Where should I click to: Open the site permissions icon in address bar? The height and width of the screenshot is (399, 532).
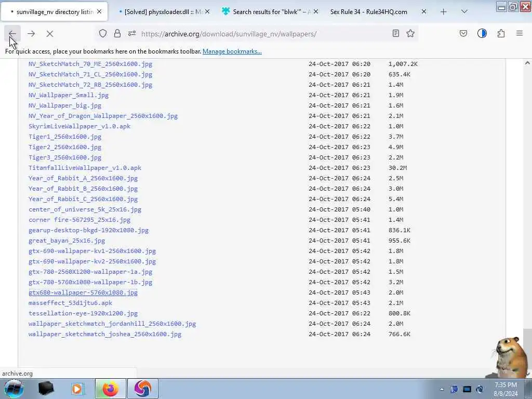[132, 33]
